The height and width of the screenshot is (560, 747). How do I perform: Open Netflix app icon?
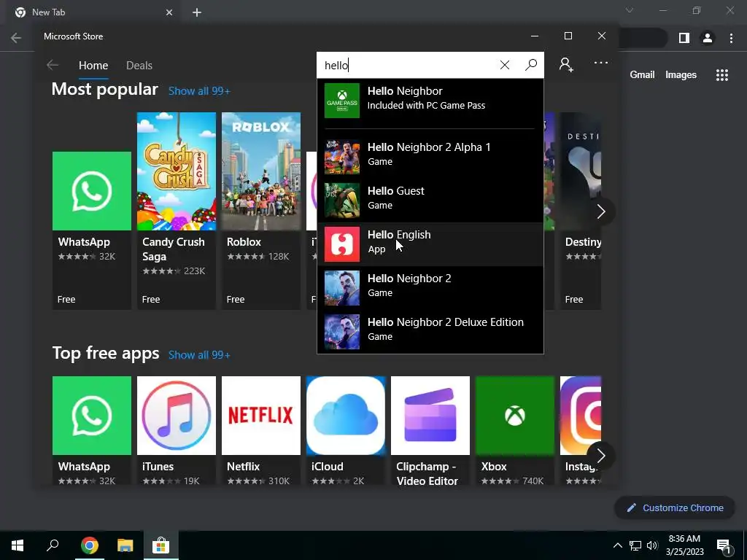[261, 415]
